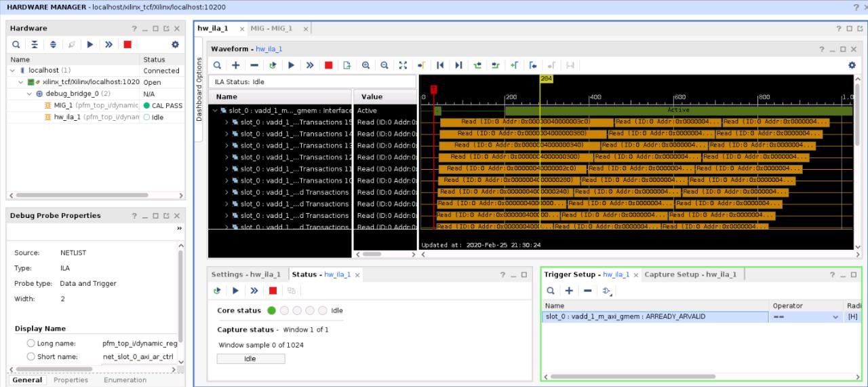Collapse debug_bridge_0 tree node

click(30, 94)
